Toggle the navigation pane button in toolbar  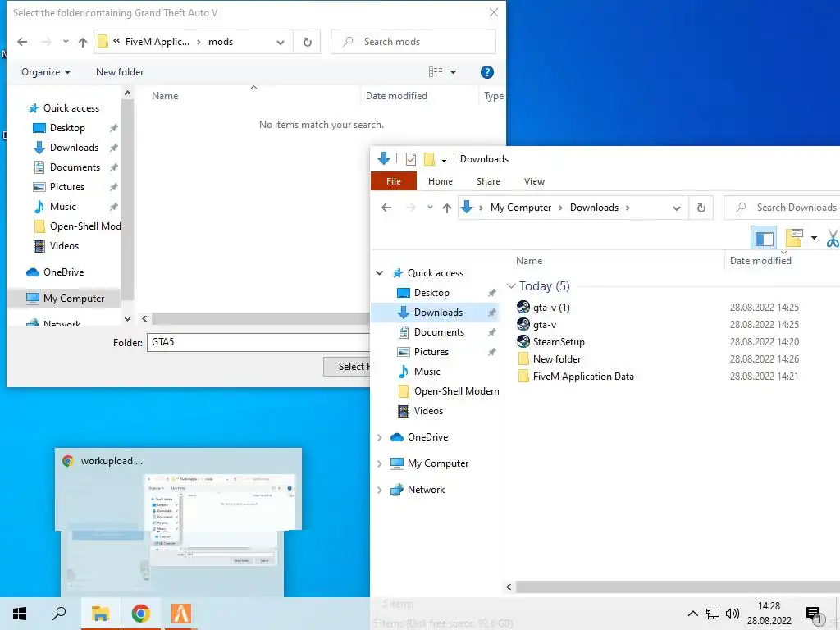pyautogui.click(x=764, y=239)
